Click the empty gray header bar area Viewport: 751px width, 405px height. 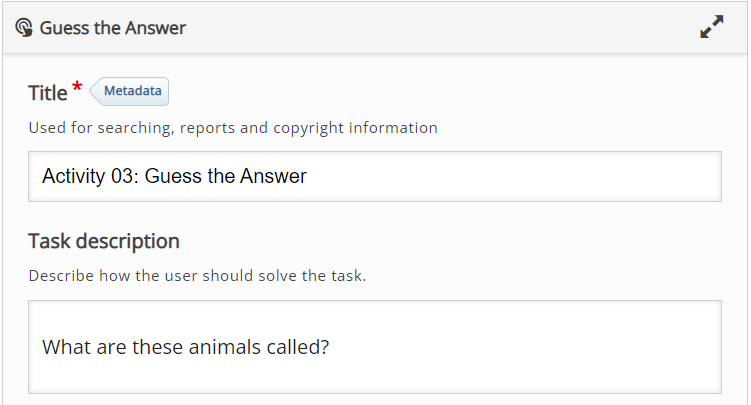(441, 28)
